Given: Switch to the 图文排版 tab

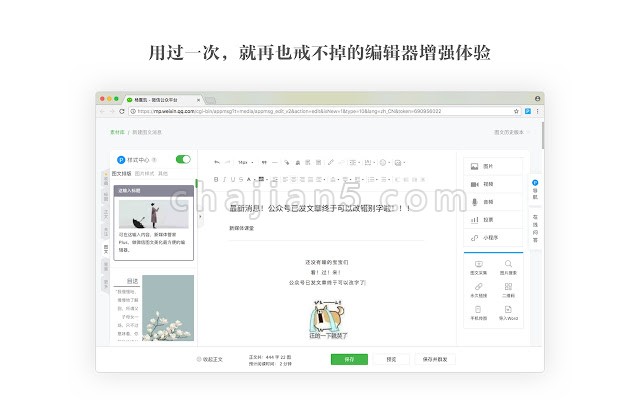Looking at the screenshot, I should pyautogui.click(x=122, y=173).
